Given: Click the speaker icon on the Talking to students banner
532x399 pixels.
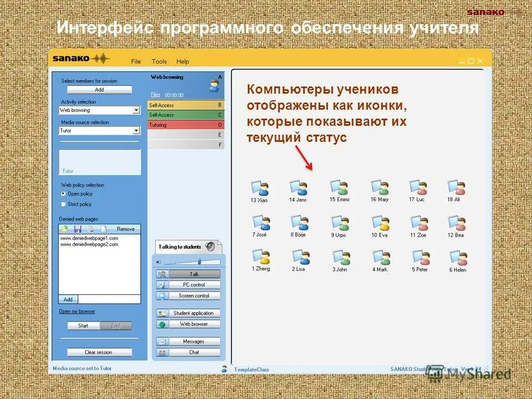Looking at the screenshot, I should click(x=210, y=245).
